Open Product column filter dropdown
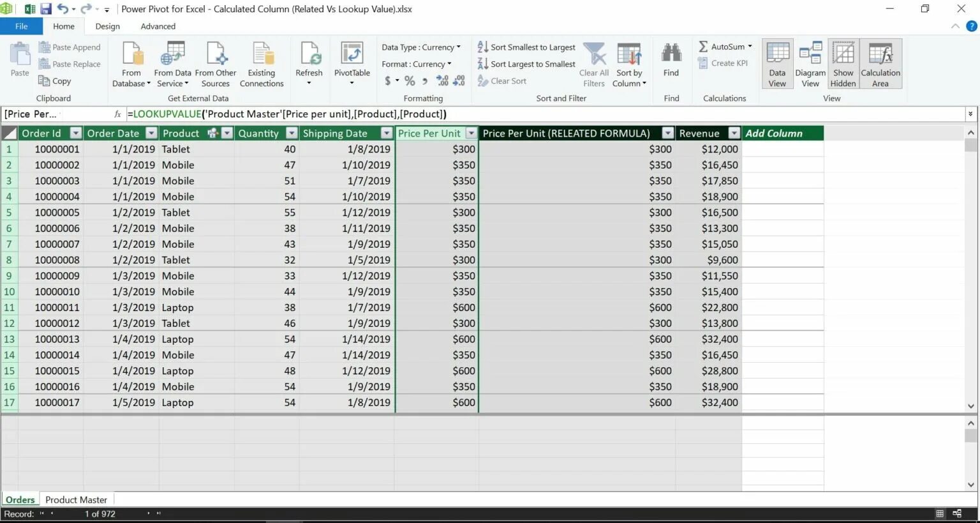This screenshot has height=523, width=980. coord(226,133)
